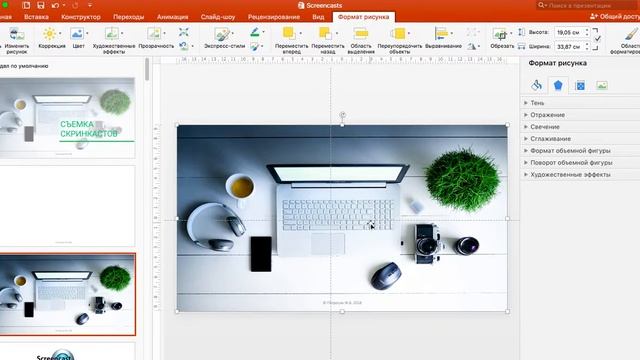Image resolution: width=640 pixels, height=360 pixels.
Task: Open the Вид ribbon tab
Action: click(x=318, y=17)
